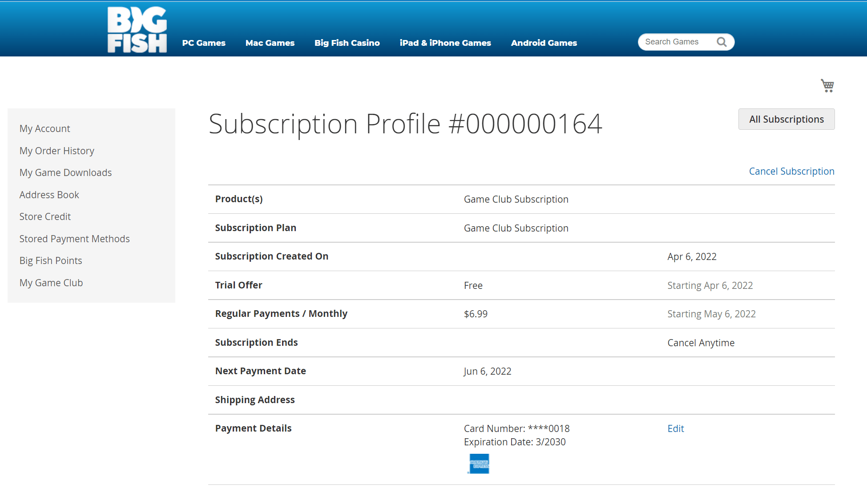Open My Account in sidebar
This screenshot has width=867, height=504.
45,128
